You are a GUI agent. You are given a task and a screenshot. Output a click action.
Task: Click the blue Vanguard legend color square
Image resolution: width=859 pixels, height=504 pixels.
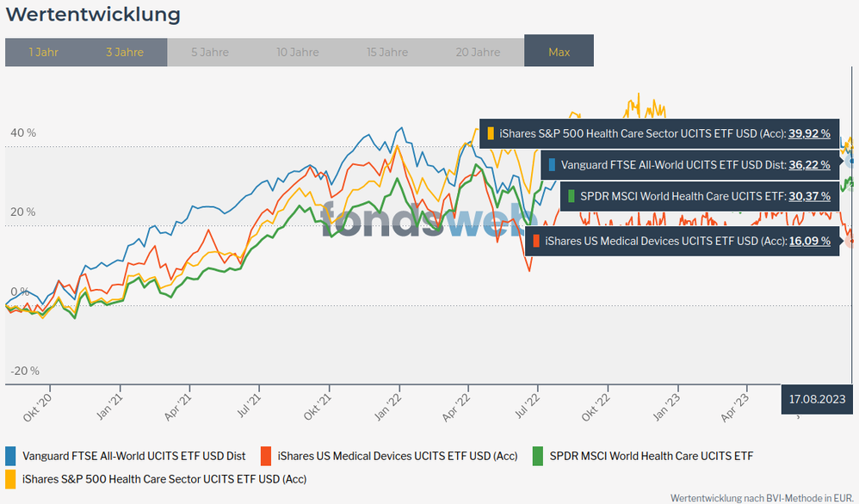(x=10, y=456)
